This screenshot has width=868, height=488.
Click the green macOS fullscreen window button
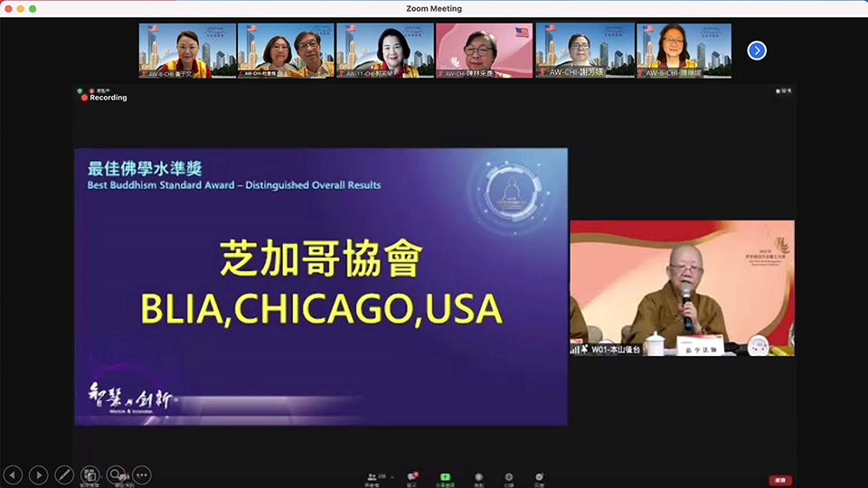click(33, 8)
